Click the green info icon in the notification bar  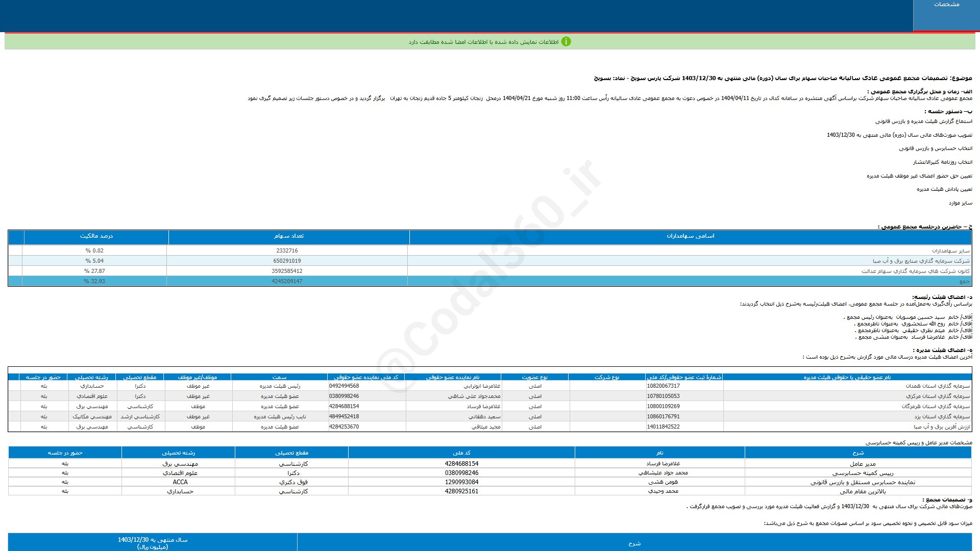(x=566, y=42)
